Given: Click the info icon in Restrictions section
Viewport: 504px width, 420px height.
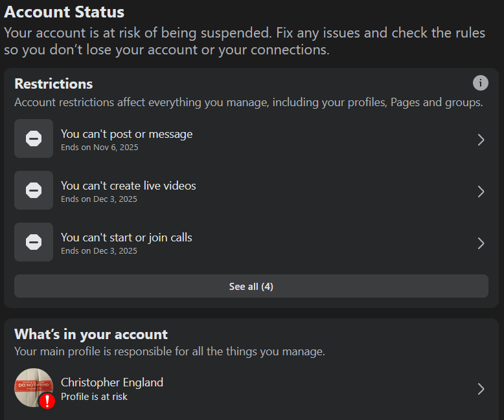Looking at the screenshot, I should pos(480,83).
